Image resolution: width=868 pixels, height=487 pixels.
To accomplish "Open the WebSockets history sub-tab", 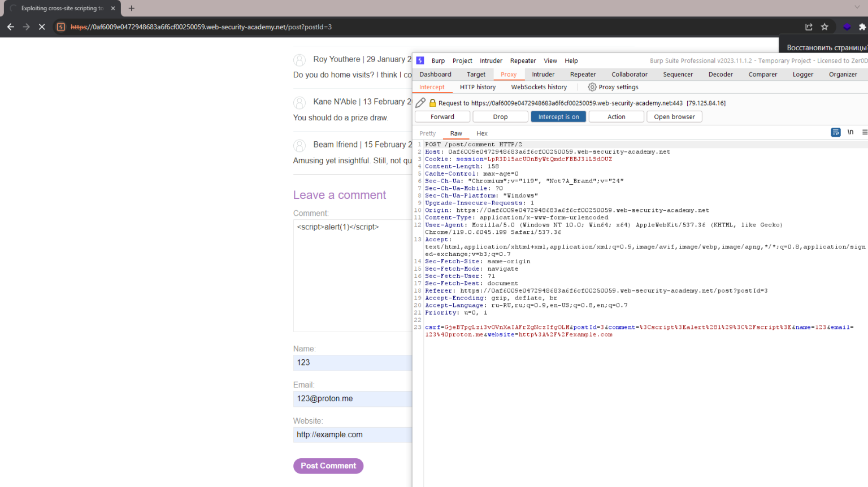I will click(x=539, y=87).
